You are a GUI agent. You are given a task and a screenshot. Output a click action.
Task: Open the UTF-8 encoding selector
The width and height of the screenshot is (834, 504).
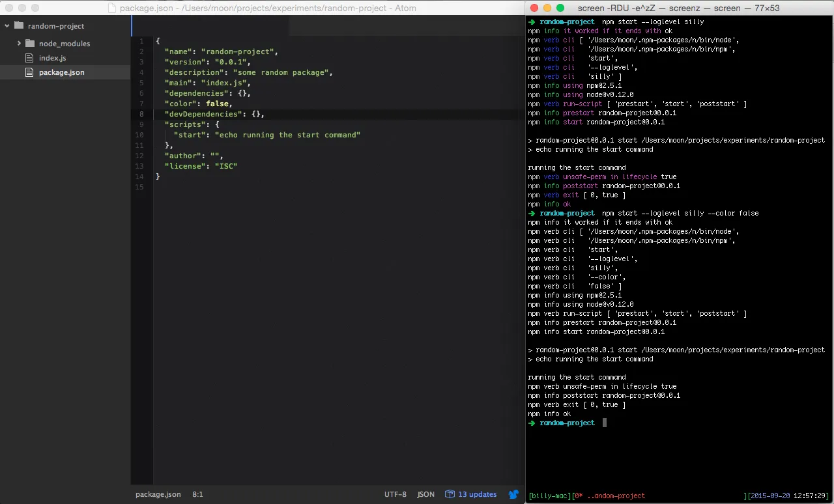tap(395, 494)
